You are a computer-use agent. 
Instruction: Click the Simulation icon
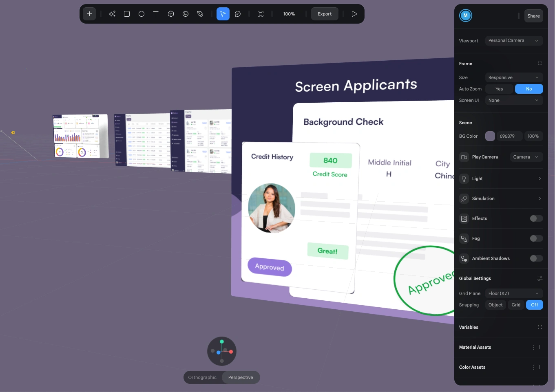click(x=464, y=198)
